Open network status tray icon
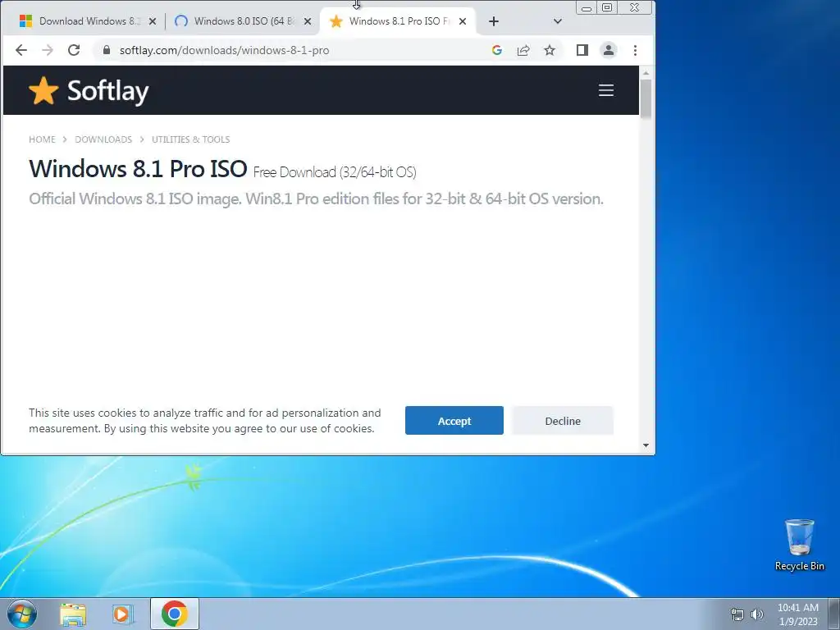Screen dimensions: 840x630 pos(737,614)
